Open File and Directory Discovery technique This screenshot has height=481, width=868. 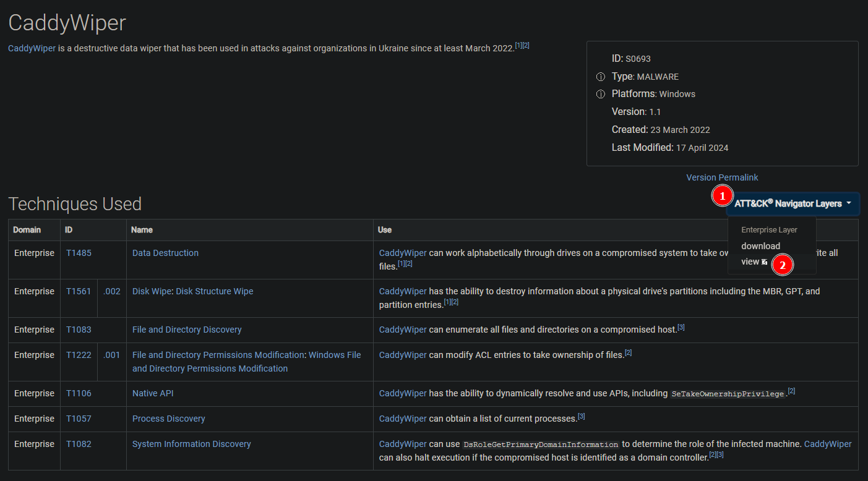tap(187, 330)
